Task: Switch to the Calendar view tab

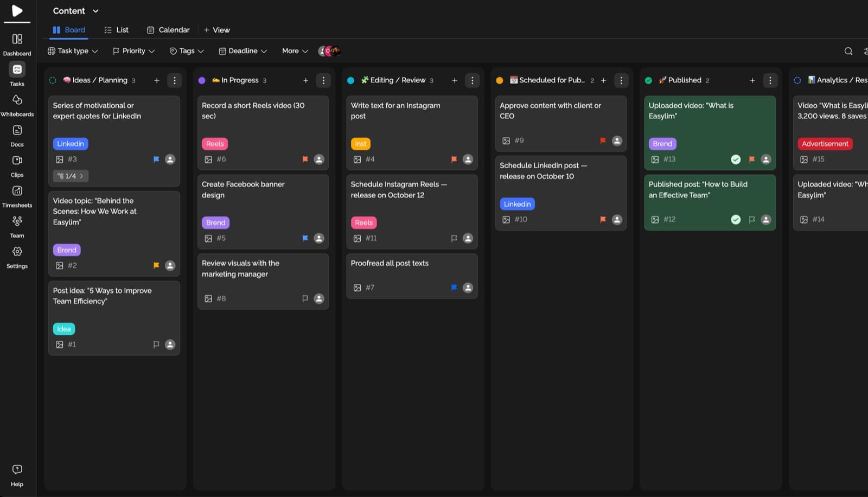Action: 168,30
